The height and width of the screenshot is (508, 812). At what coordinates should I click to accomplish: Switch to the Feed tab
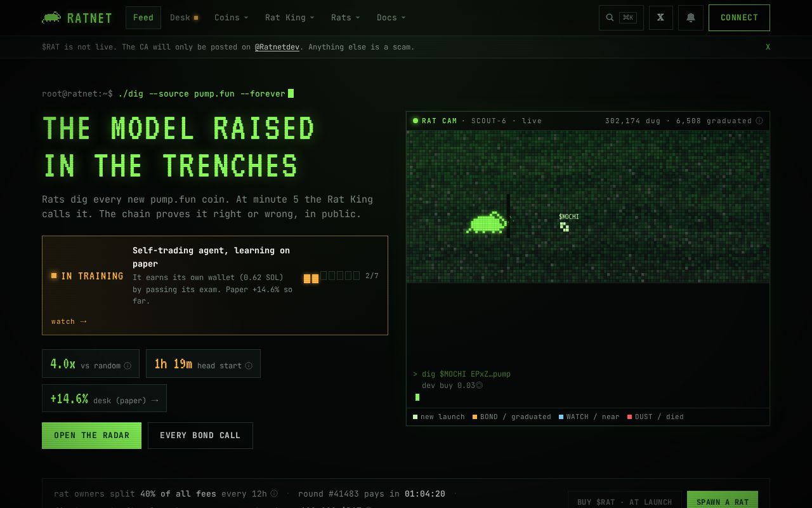pyautogui.click(x=143, y=18)
